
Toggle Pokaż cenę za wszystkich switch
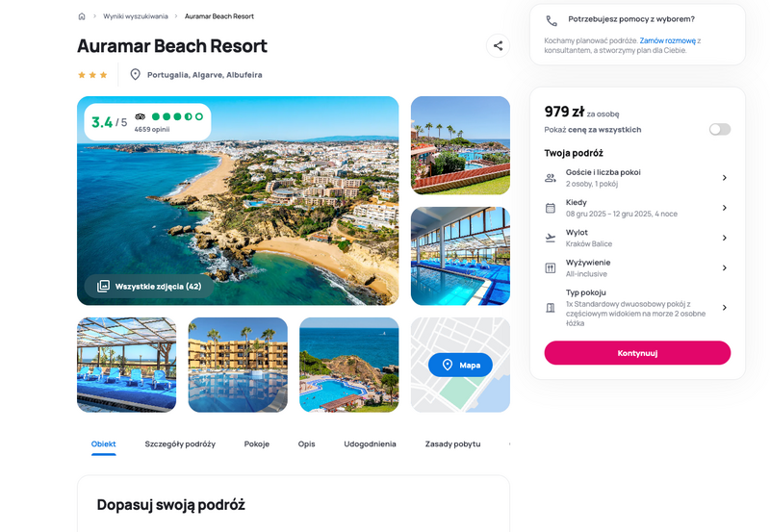[720, 129]
